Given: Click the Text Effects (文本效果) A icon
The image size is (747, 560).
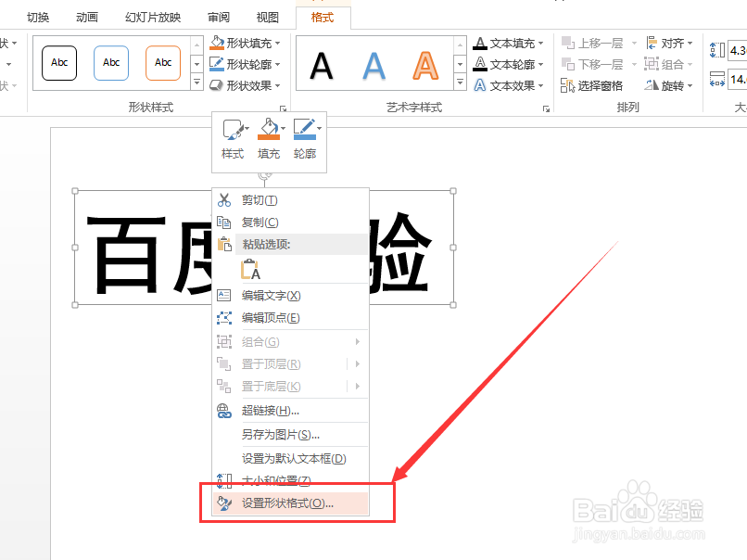Looking at the screenshot, I should pyautogui.click(x=480, y=85).
